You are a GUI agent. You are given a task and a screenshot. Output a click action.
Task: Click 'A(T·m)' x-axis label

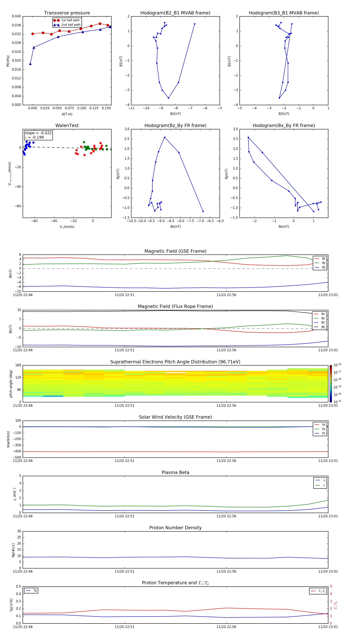click(x=67, y=114)
